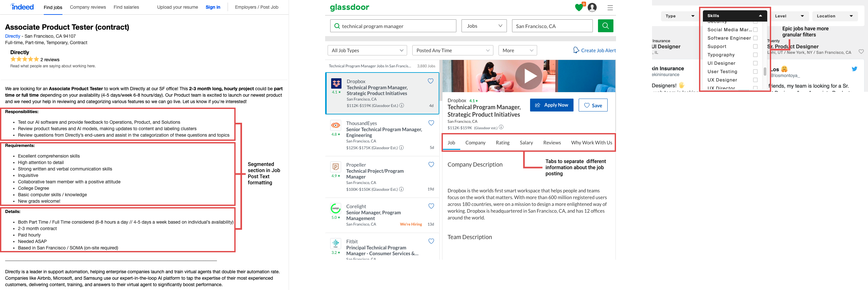
Task: Click the Twitter bird icon on tweet
Action: click(854, 69)
